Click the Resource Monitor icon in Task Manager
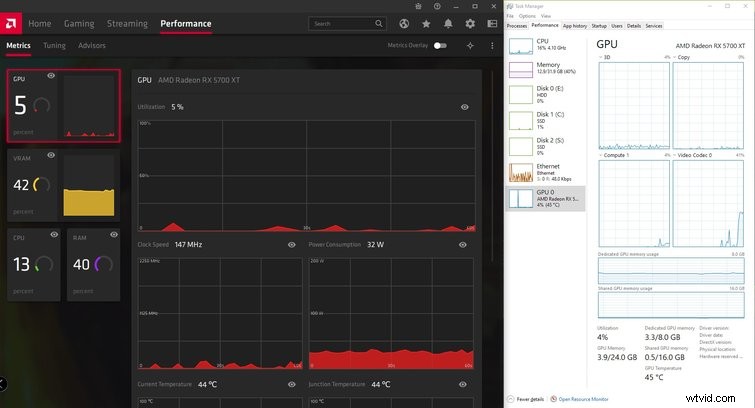Screen dimensions: 755x408 click(x=553, y=399)
